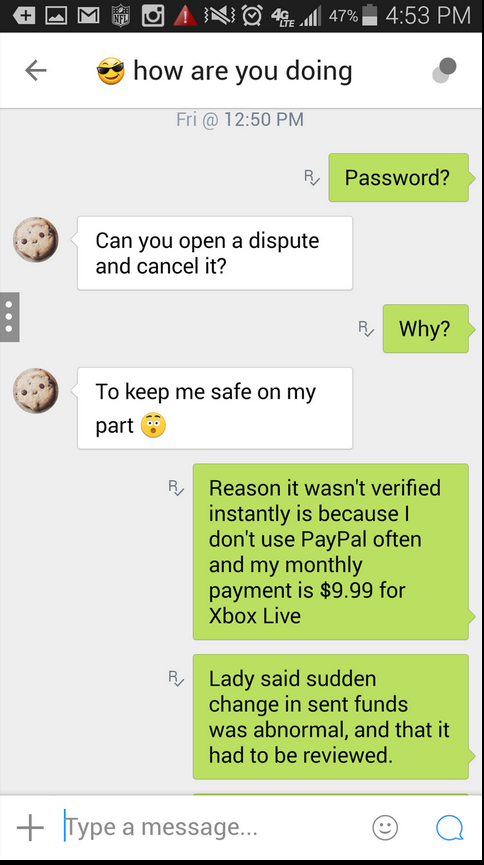484x865 pixels.
Task: Tap the 'Why?' message bubble
Action: click(426, 329)
